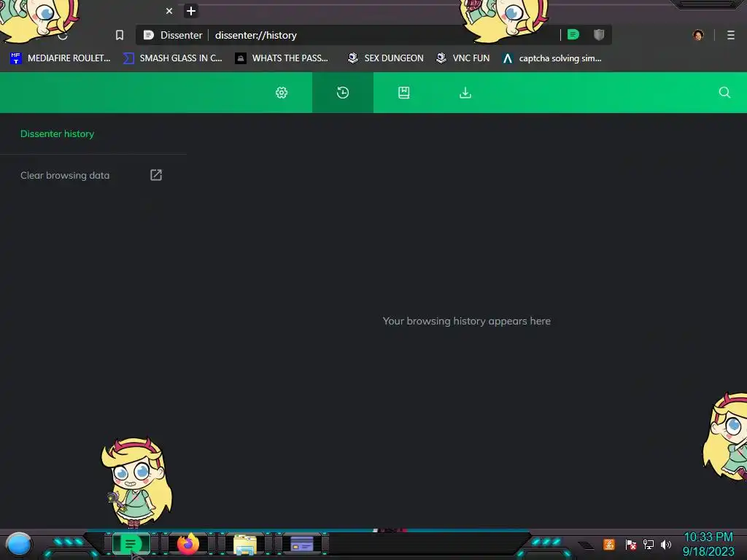The image size is (747, 560).
Task: Click Clear browsing data link
Action: coord(65,175)
